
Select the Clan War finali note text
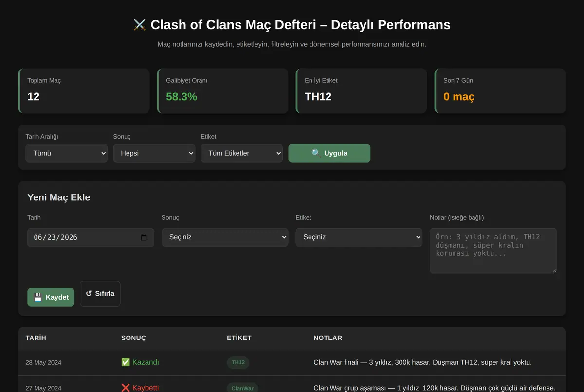[x=422, y=362]
